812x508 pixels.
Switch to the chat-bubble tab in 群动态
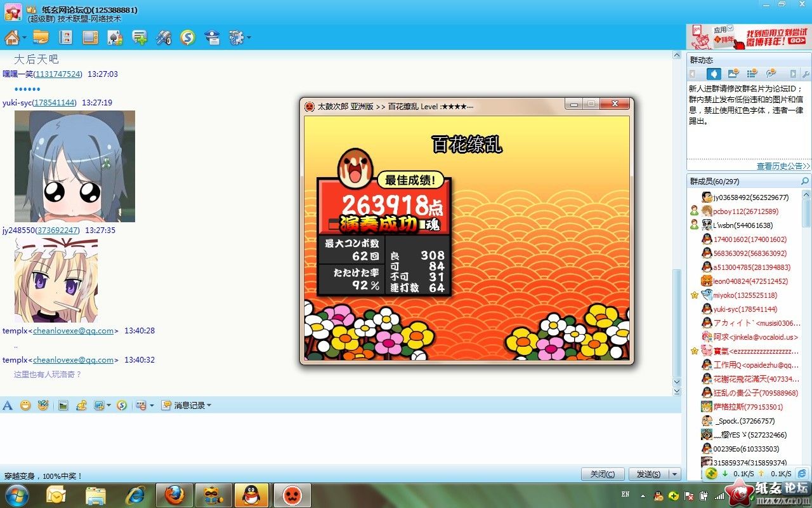(771, 74)
